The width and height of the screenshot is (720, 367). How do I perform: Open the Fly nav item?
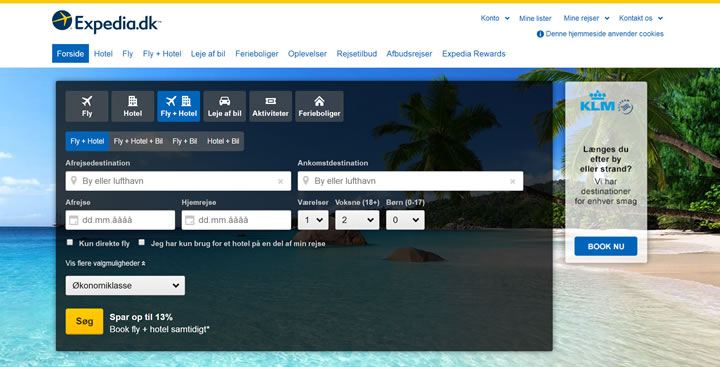tap(128, 54)
